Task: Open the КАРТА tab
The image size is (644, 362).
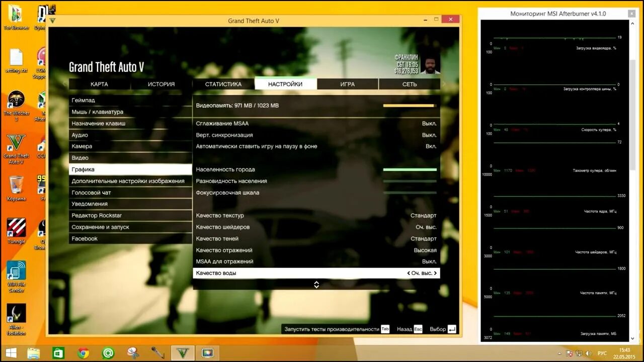Action: point(99,84)
